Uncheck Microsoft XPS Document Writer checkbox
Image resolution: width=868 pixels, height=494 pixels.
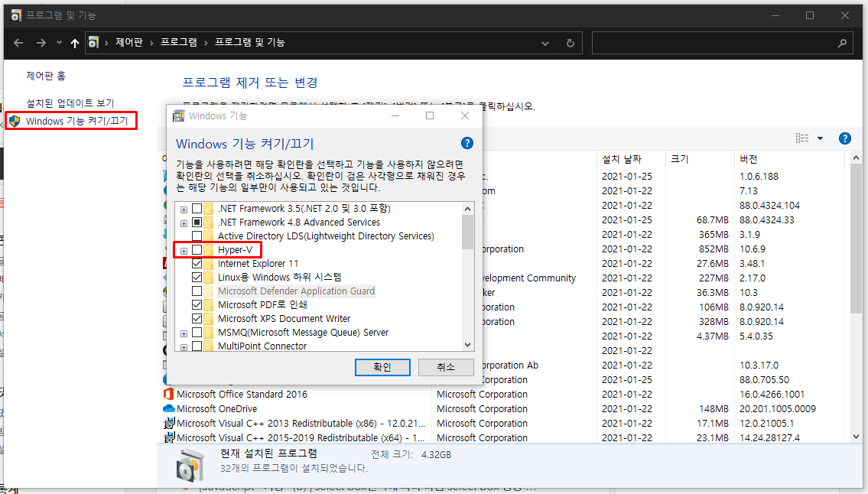point(197,319)
